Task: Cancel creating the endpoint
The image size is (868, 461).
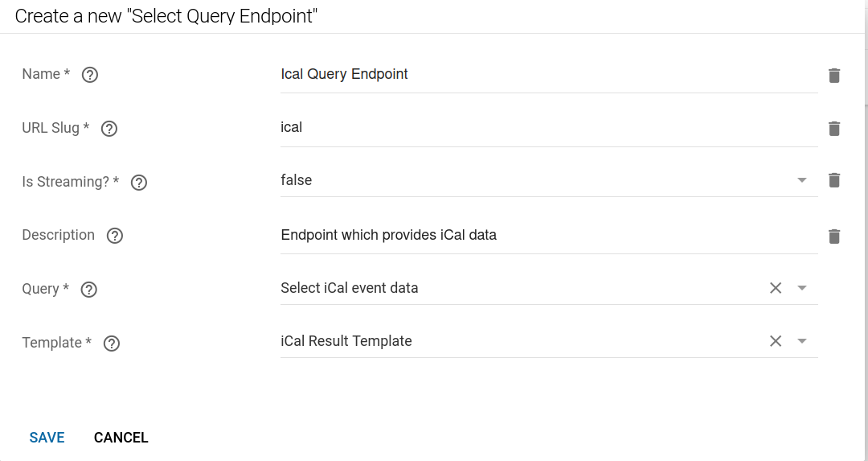Action: click(x=121, y=438)
